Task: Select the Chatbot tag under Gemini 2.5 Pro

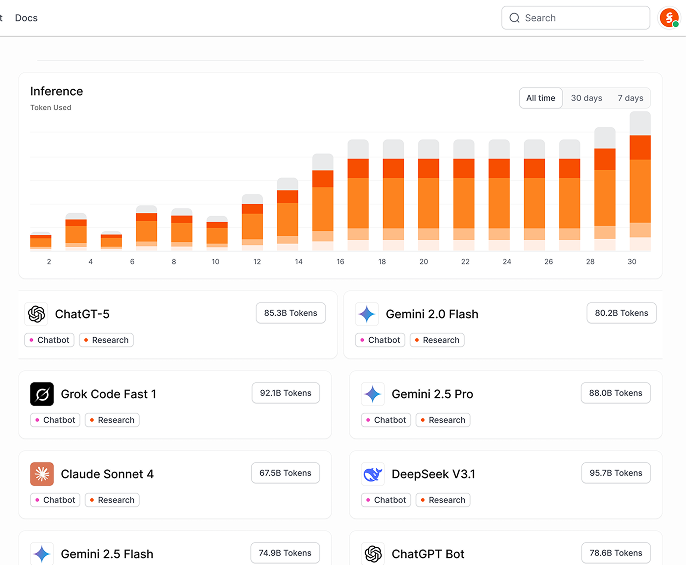Action: (x=386, y=420)
